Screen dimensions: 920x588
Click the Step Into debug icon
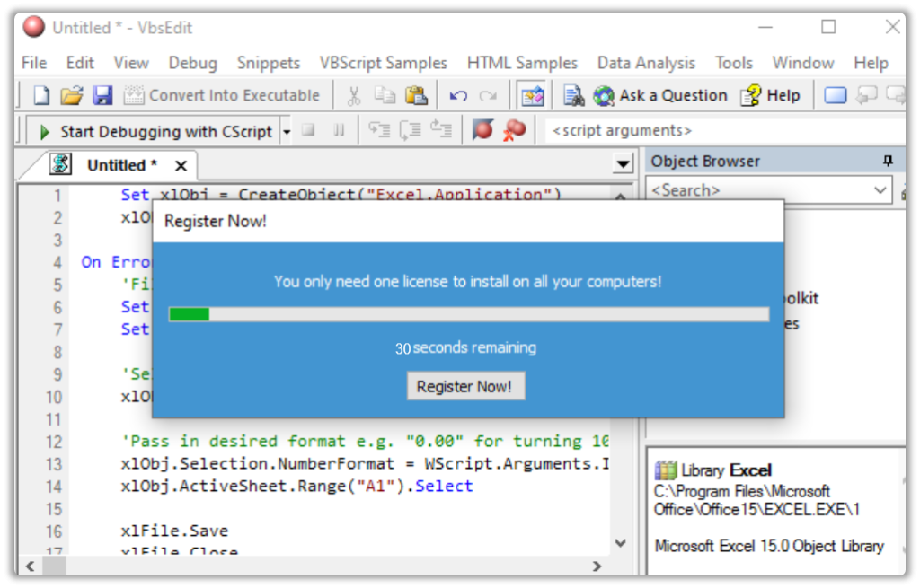[379, 129]
